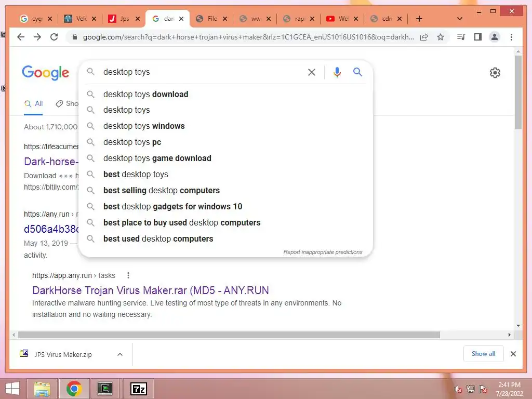The image size is (532, 399).
Task: Close the downloads bar
Action: pos(513,354)
